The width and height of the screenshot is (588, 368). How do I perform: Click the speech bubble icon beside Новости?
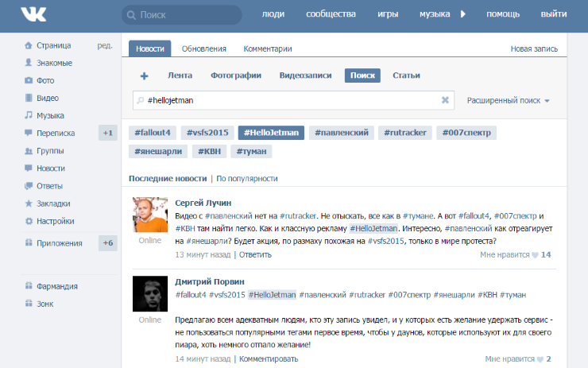coord(29,168)
